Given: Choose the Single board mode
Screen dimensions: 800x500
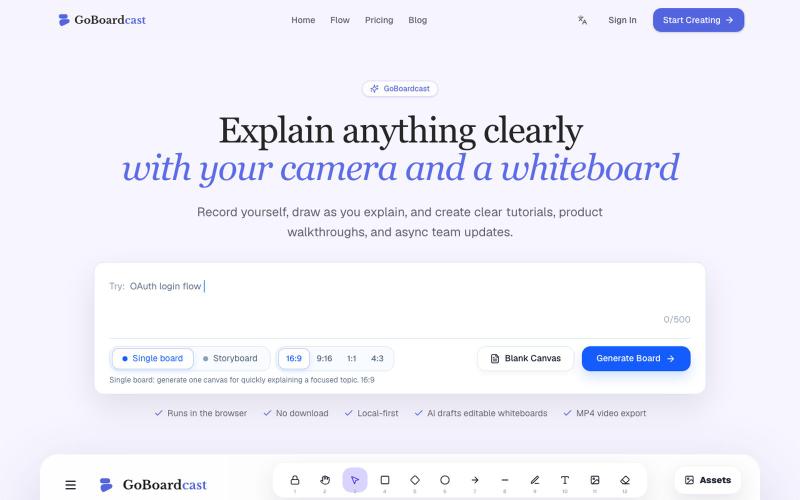Looking at the screenshot, I should [153, 359].
